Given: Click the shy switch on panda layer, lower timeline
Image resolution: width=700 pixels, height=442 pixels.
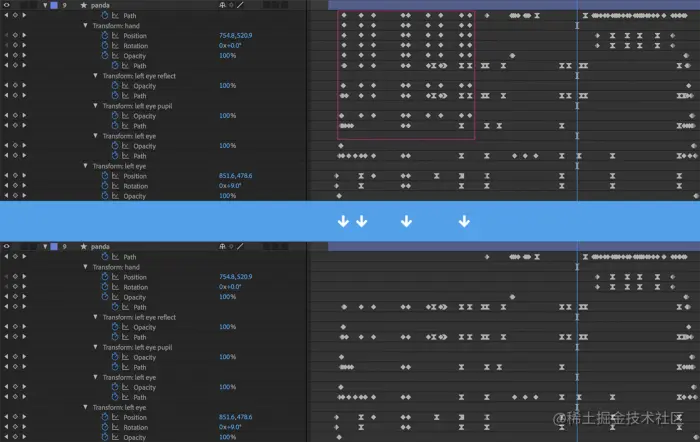Looking at the screenshot, I should click(x=222, y=246).
